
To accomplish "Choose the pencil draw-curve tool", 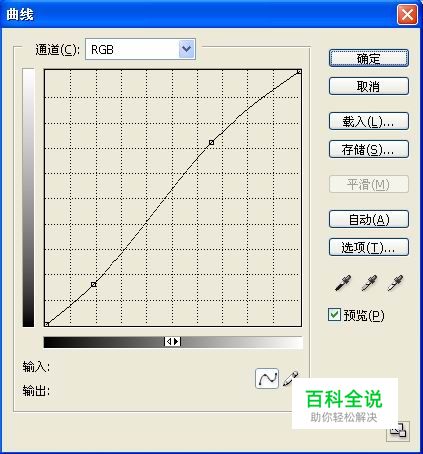I will point(290,379).
